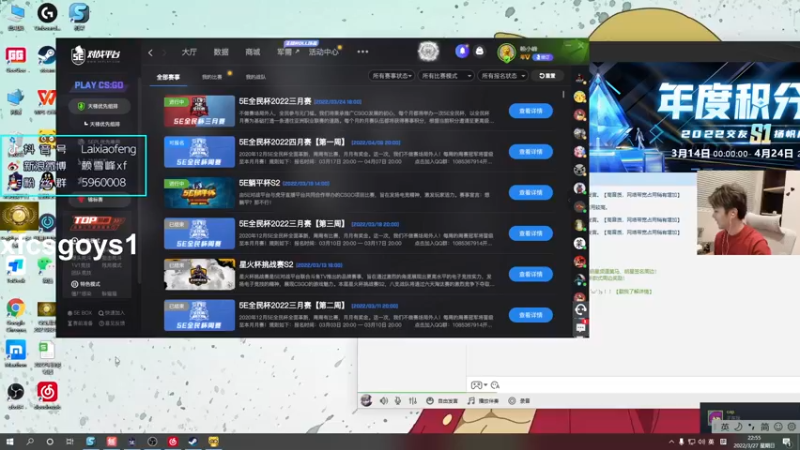Open 5E BOX in the sidebar footer
Screen dimensions: 800x450
pyautogui.click(x=80, y=313)
